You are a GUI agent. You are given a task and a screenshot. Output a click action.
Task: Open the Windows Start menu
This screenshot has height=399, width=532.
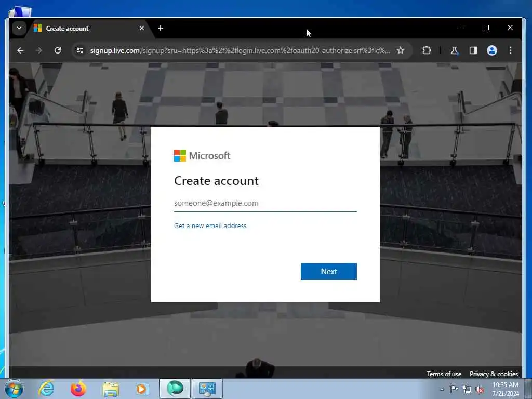tap(14, 389)
